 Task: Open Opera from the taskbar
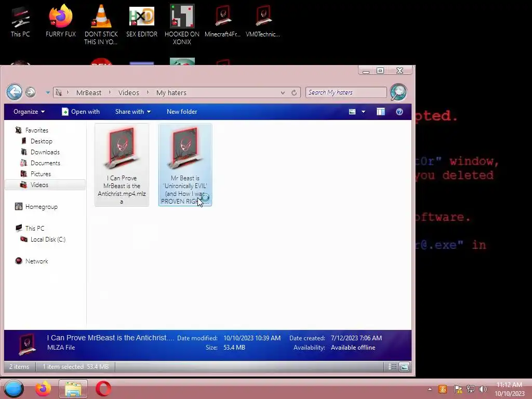point(103,389)
